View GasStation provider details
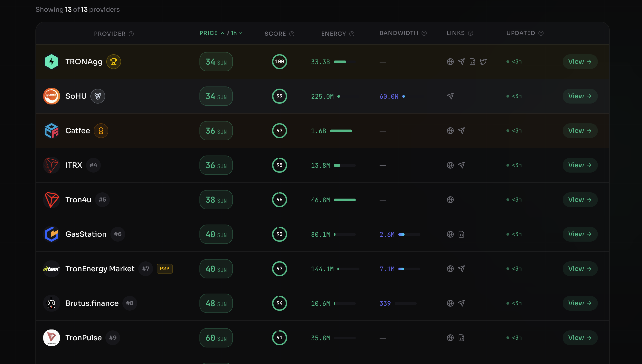Image resolution: width=642 pixels, height=364 pixels. [x=580, y=234]
